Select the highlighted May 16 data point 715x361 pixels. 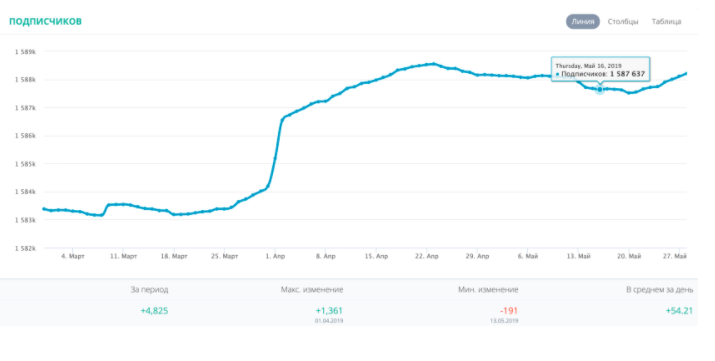click(600, 90)
